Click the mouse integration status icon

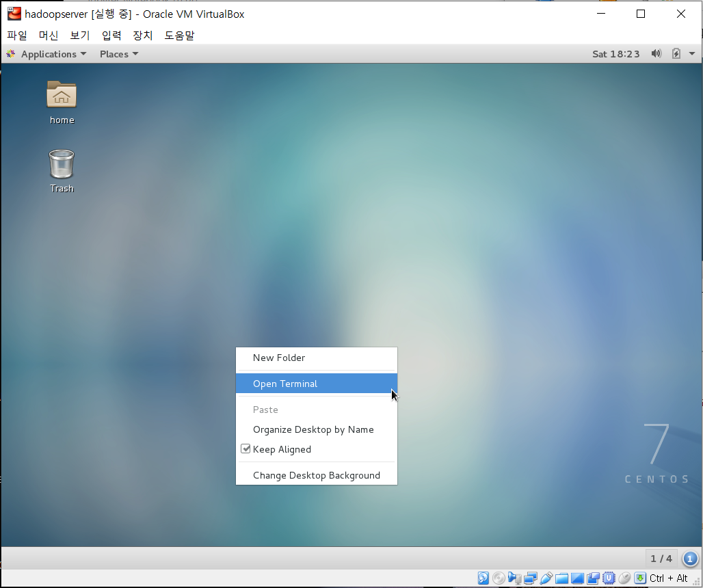[x=624, y=578]
